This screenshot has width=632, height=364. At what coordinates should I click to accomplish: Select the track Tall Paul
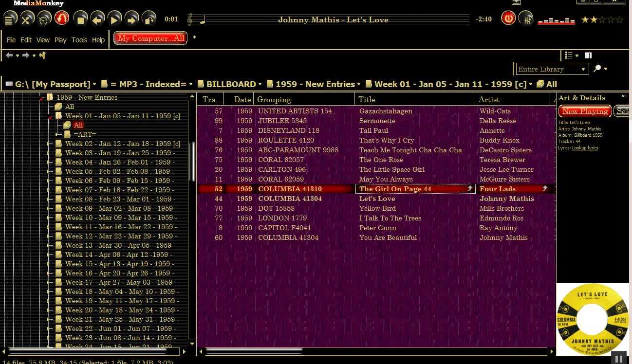373,130
